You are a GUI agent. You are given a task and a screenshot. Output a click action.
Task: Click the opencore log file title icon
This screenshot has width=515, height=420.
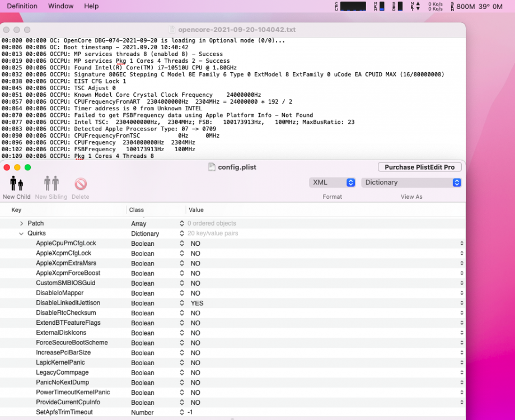(172, 30)
